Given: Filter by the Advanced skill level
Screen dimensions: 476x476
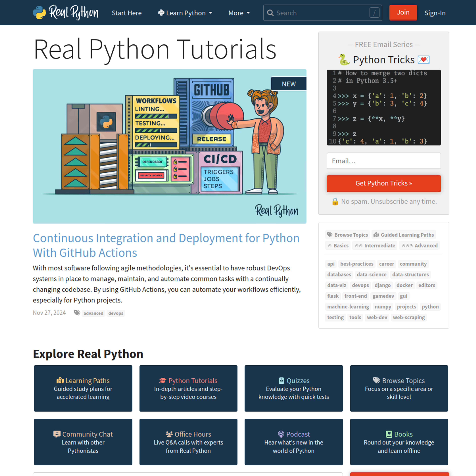Looking at the screenshot, I should [420, 245].
